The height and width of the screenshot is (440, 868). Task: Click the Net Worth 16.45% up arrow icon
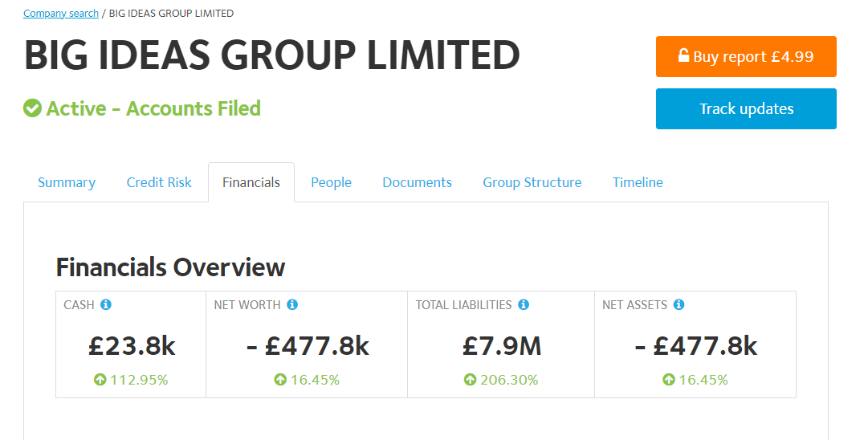280,380
